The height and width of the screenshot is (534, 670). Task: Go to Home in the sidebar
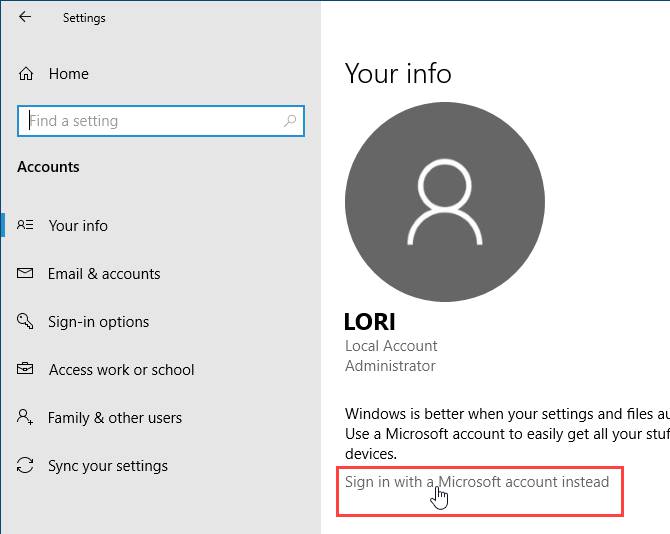click(68, 74)
